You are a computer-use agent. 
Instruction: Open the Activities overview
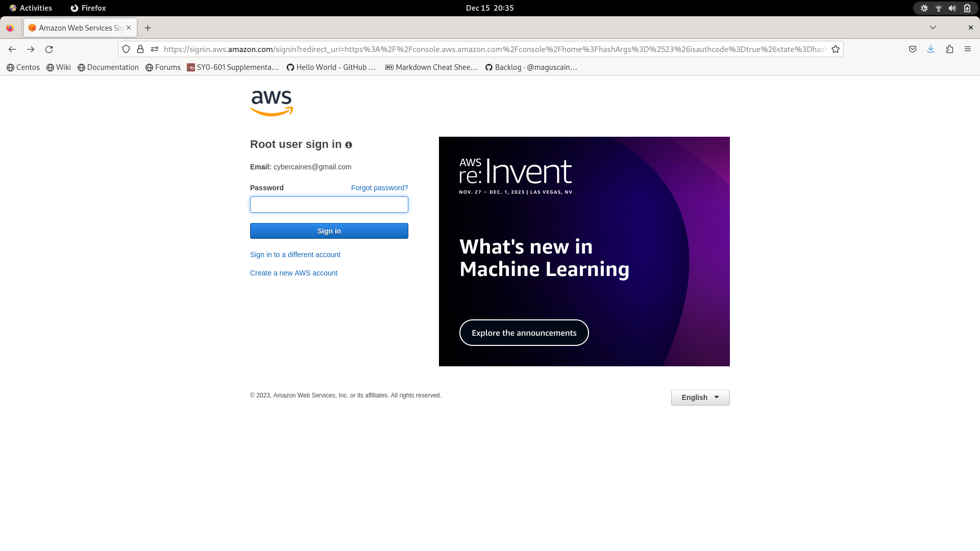pos(31,8)
